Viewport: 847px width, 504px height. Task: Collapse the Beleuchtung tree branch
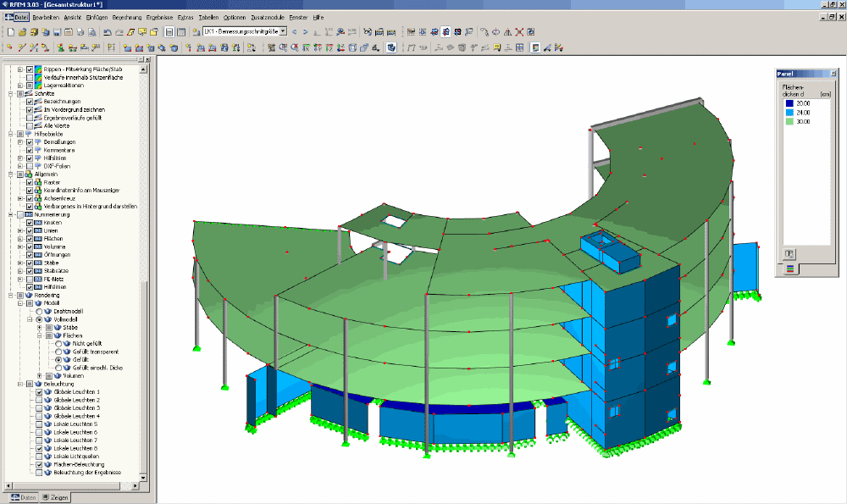20,384
